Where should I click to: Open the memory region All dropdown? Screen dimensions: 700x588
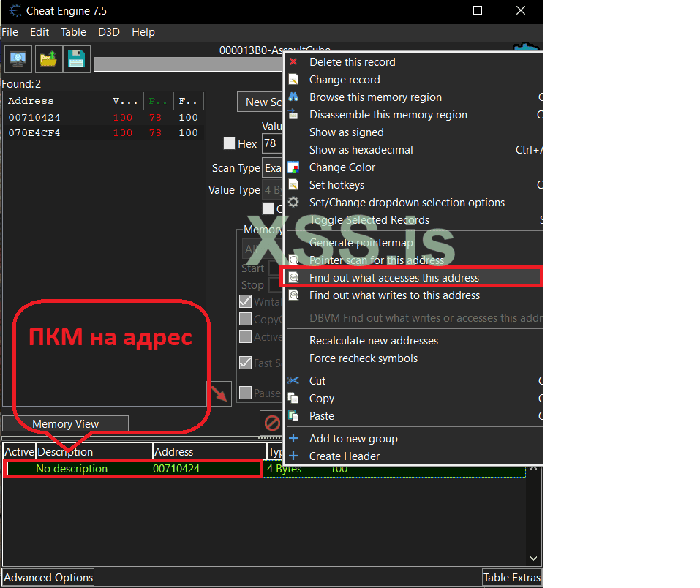click(263, 249)
